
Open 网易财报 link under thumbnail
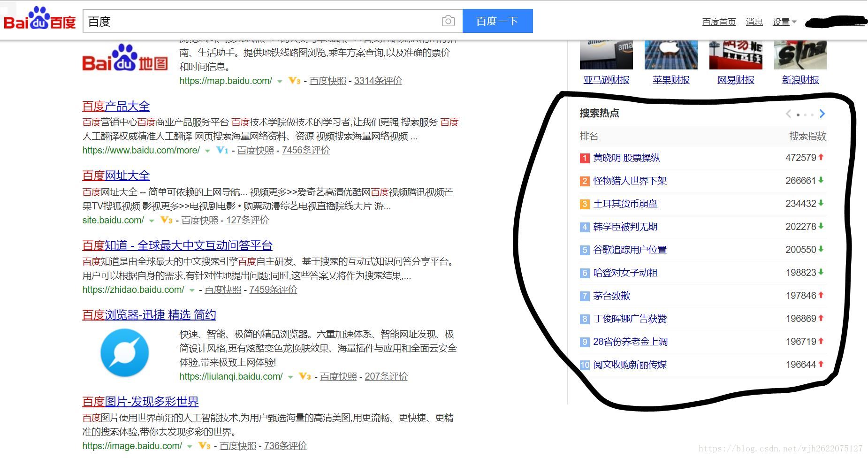click(x=736, y=80)
